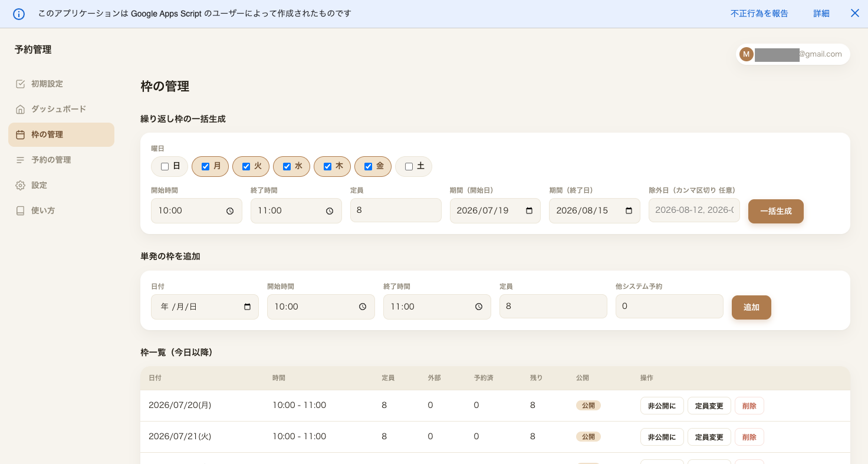Close the Google Apps Script banner

854,13
